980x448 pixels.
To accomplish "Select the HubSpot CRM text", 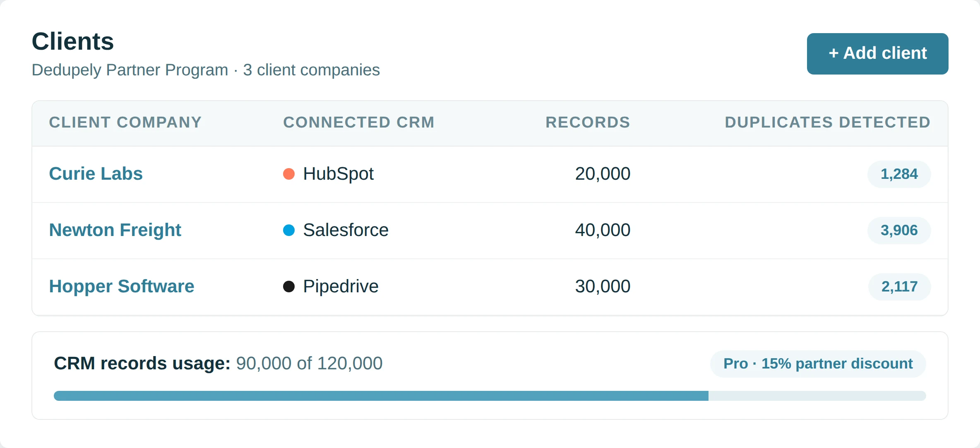I will coord(338,174).
